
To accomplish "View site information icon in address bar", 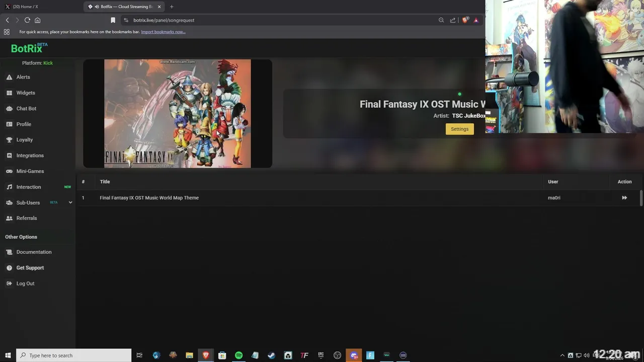I will tap(126, 20).
